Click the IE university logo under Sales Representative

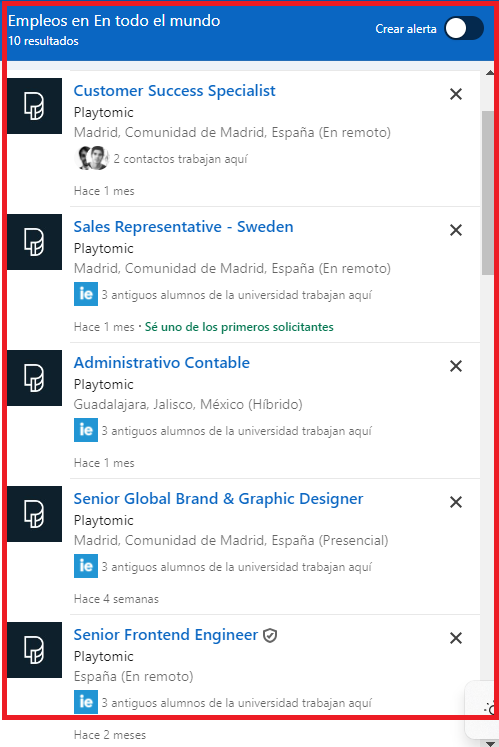click(86, 294)
